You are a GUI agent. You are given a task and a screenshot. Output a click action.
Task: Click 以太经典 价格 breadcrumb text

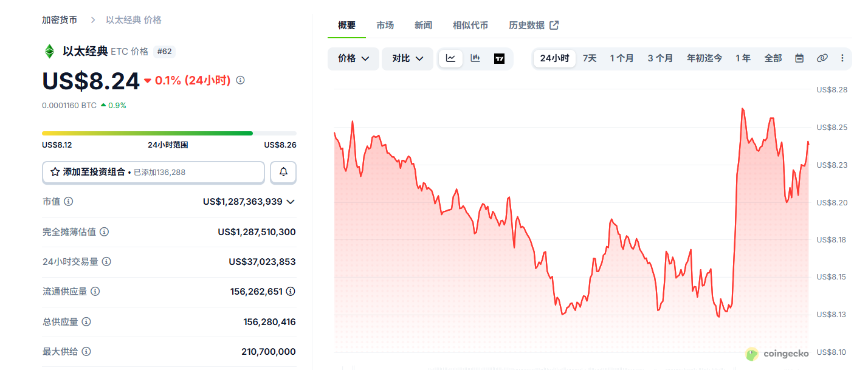pos(134,19)
